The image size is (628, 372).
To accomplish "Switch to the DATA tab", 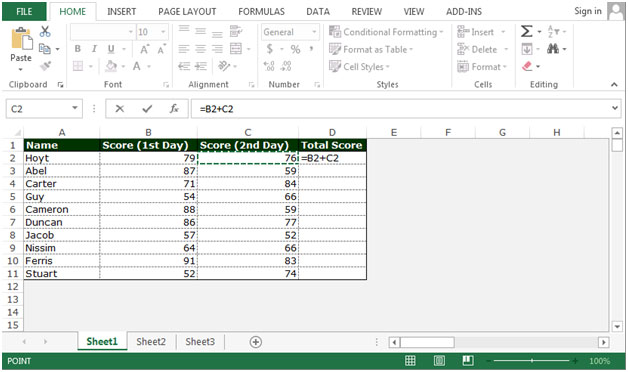I will pyautogui.click(x=318, y=12).
